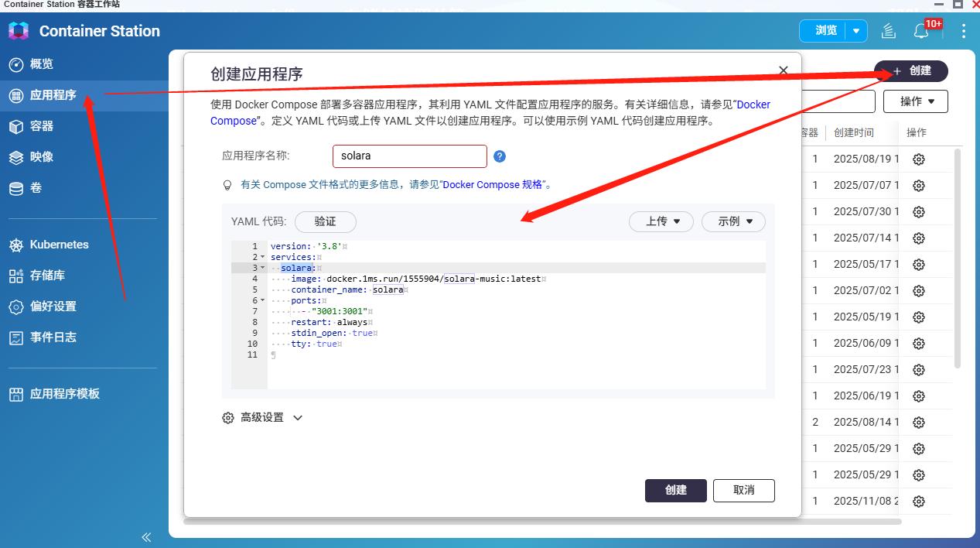Open the 概览 (Overview) sidebar menu item

pyautogui.click(x=43, y=64)
